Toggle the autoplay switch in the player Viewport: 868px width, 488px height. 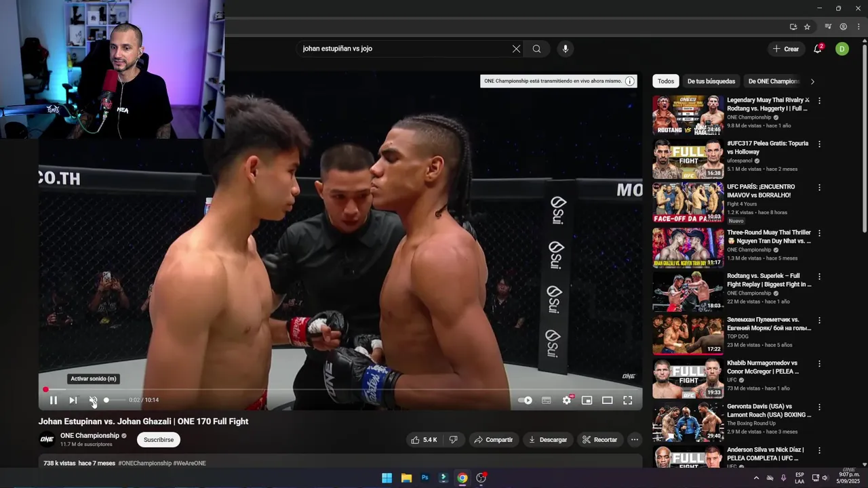(526, 400)
